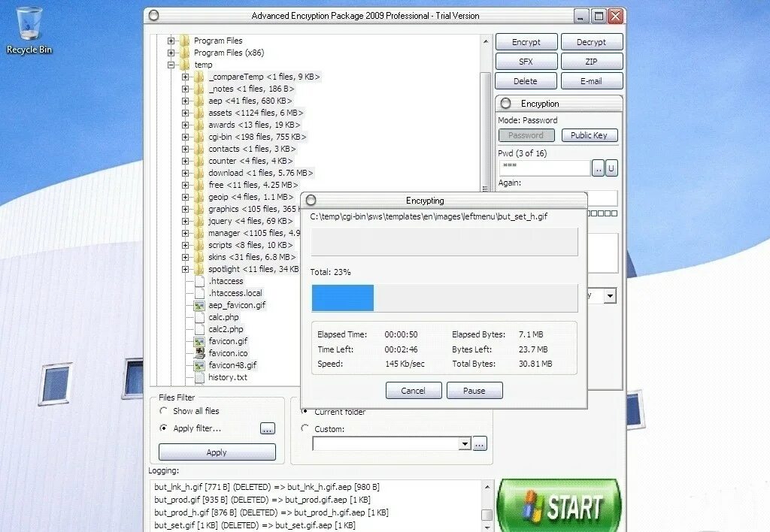
Task: Click the password input field
Action: coord(544,168)
